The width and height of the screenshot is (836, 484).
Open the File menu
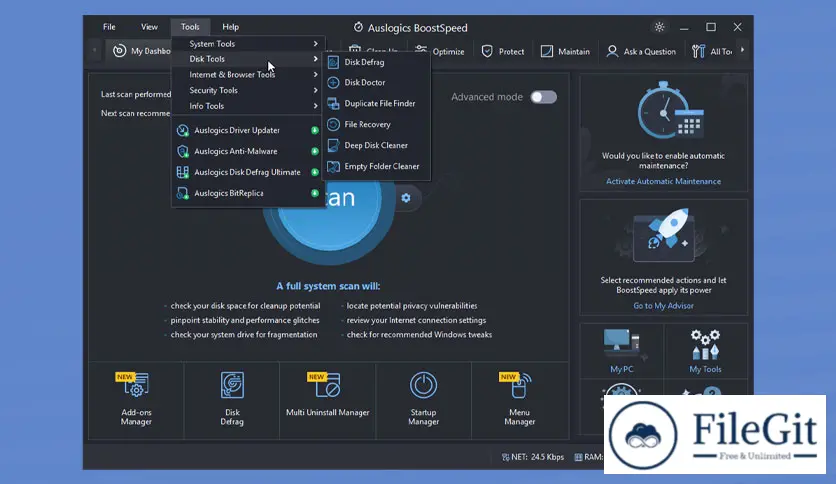pyautogui.click(x=109, y=27)
